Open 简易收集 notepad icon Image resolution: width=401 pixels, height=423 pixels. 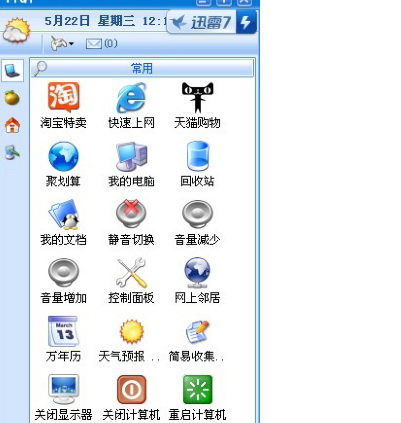pos(197,332)
